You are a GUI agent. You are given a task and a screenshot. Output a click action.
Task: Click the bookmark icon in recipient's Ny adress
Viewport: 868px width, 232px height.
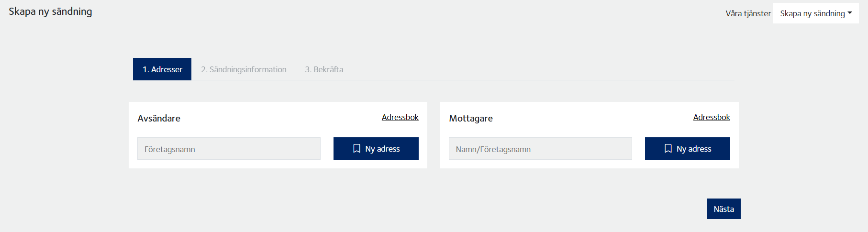click(668, 149)
